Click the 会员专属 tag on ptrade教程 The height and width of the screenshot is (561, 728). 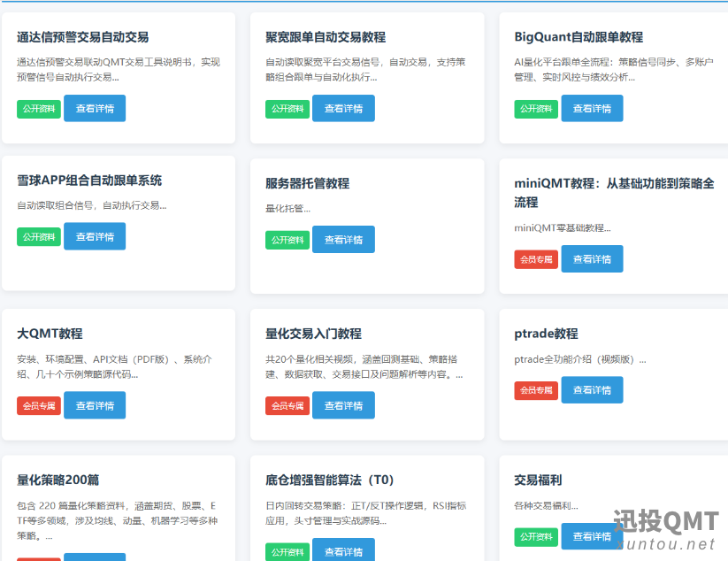[536, 390]
